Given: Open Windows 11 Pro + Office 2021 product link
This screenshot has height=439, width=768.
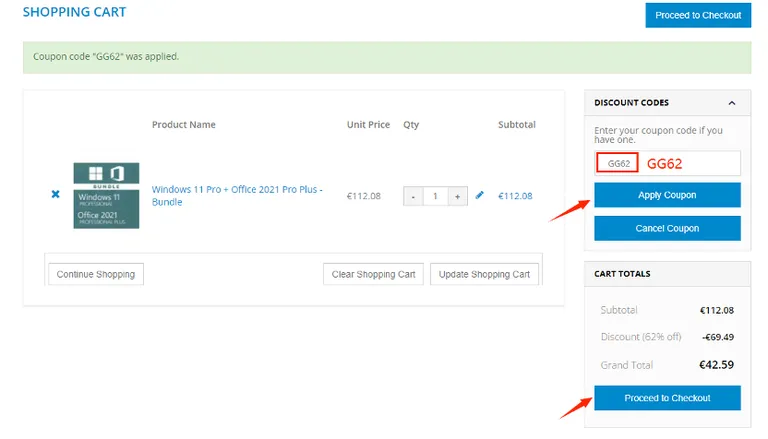Looking at the screenshot, I should [x=237, y=195].
